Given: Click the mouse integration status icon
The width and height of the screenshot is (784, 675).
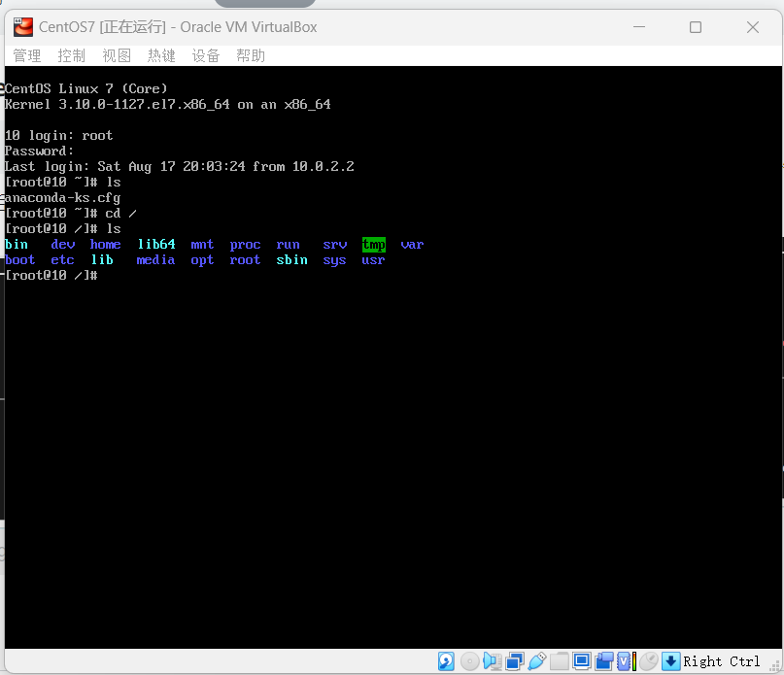Looking at the screenshot, I should click(x=649, y=661).
